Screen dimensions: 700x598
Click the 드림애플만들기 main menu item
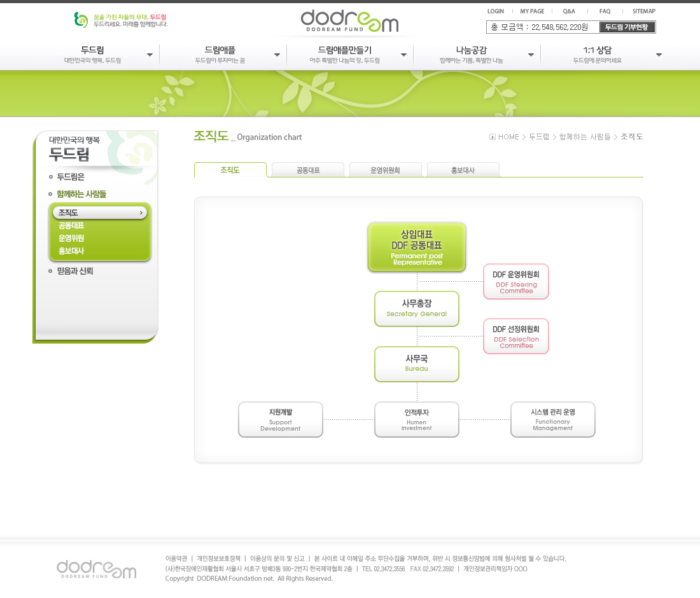345,50
